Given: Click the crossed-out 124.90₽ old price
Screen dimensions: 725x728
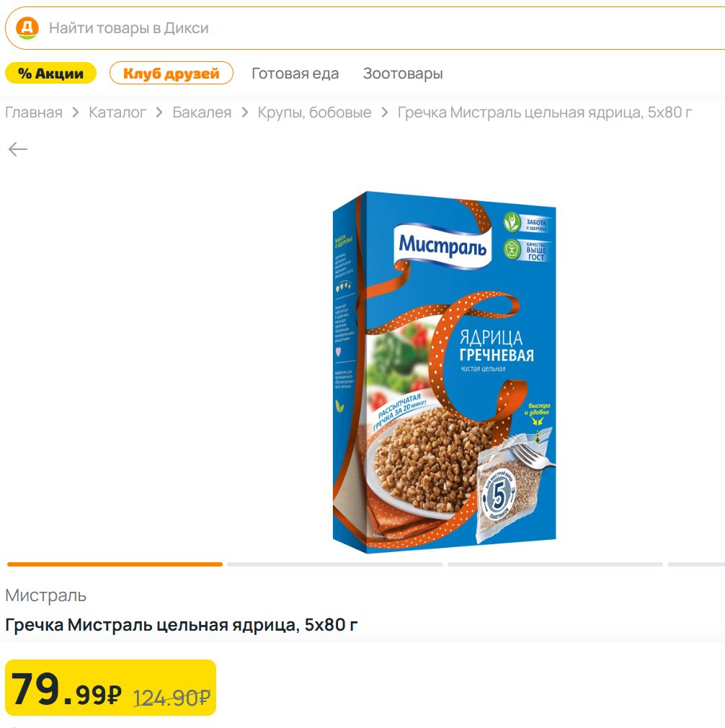Looking at the screenshot, I should click(172, 697).
